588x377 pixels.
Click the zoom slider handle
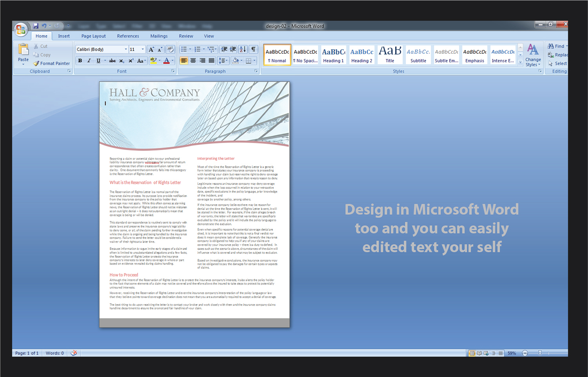[x=540, y=353]
